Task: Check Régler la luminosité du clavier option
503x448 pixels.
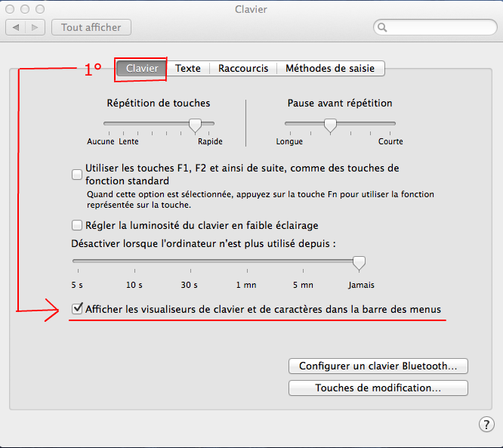Action: point(77,225)
